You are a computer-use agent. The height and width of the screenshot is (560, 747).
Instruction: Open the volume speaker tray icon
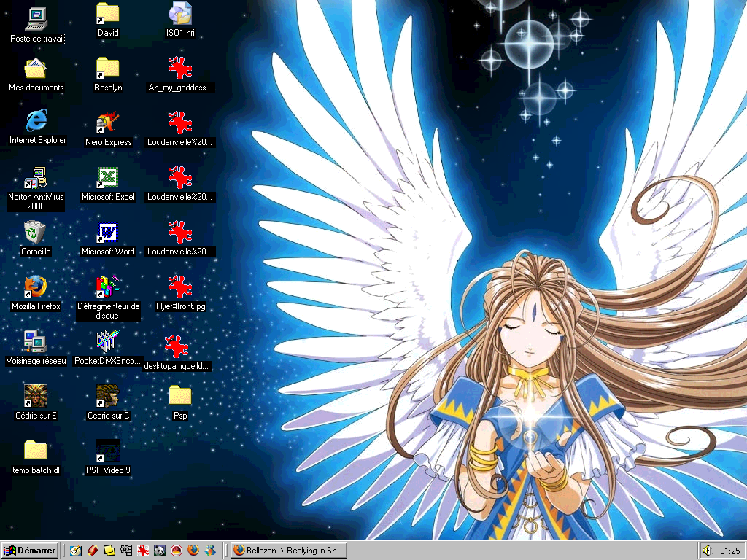click(x=707, y=551)
